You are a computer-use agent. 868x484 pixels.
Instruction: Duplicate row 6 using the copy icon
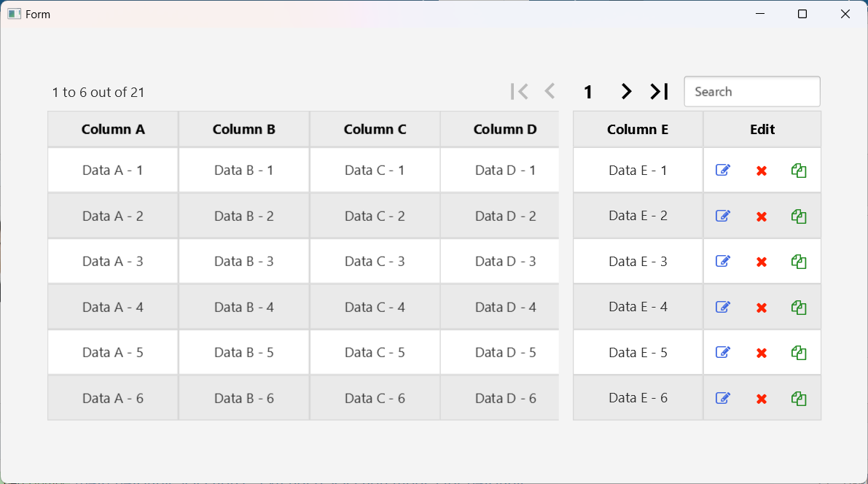pos(799,399)
